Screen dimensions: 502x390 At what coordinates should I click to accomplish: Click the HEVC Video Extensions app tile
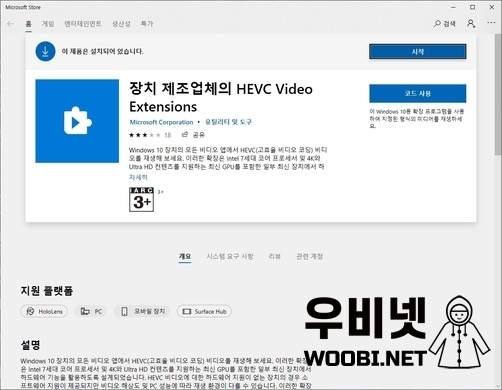coord(77,121)
